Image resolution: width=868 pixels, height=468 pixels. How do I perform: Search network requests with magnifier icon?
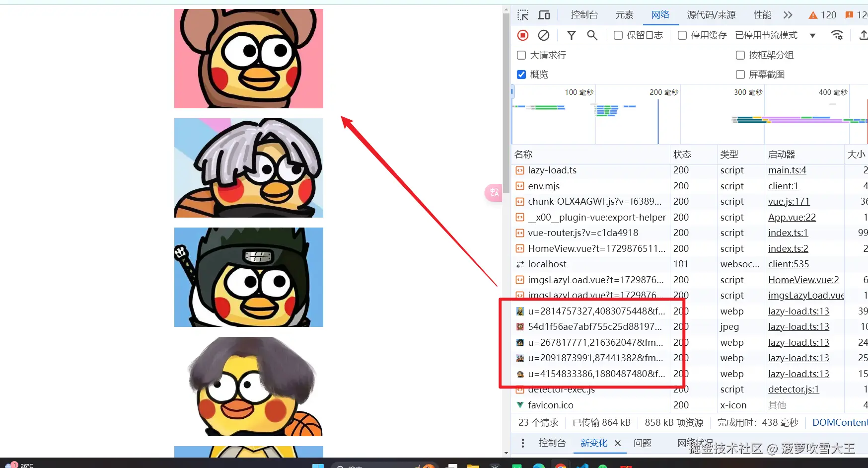click(592, 35)
